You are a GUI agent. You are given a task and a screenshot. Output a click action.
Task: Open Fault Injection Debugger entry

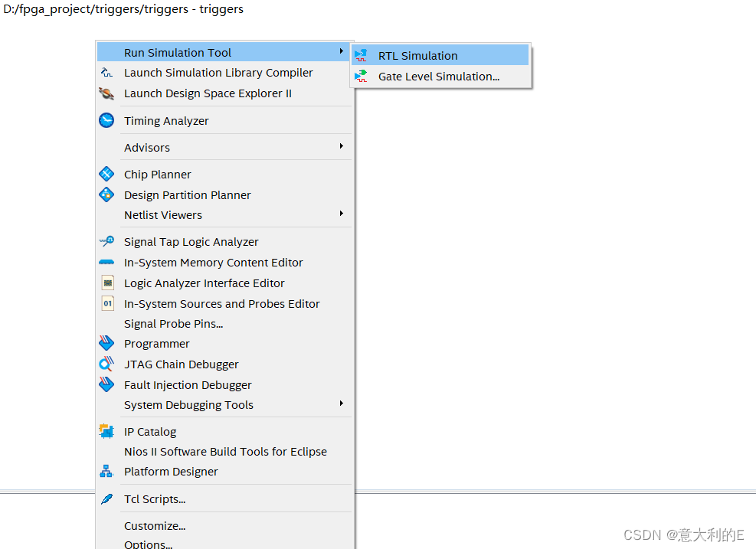click(224, 385)
